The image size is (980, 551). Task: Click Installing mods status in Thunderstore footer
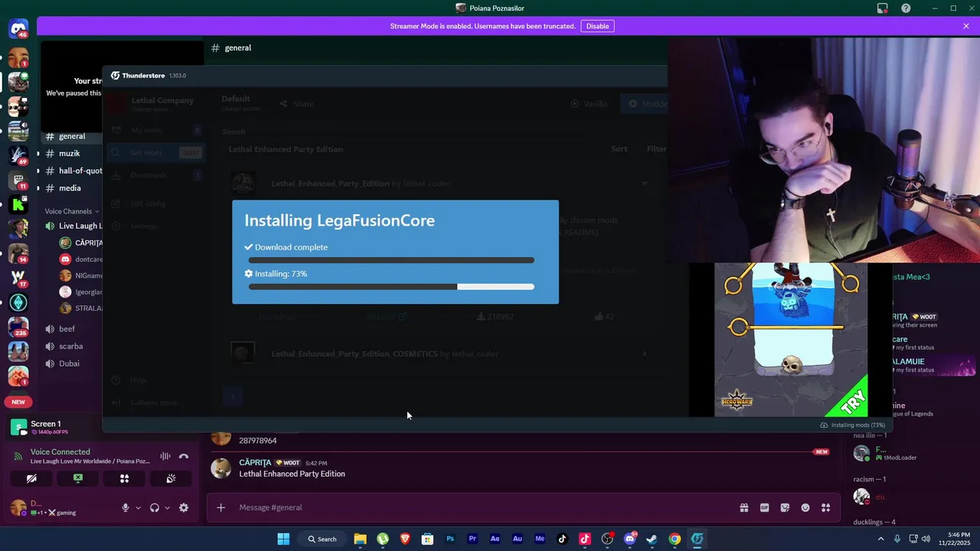tap(852, 425)
